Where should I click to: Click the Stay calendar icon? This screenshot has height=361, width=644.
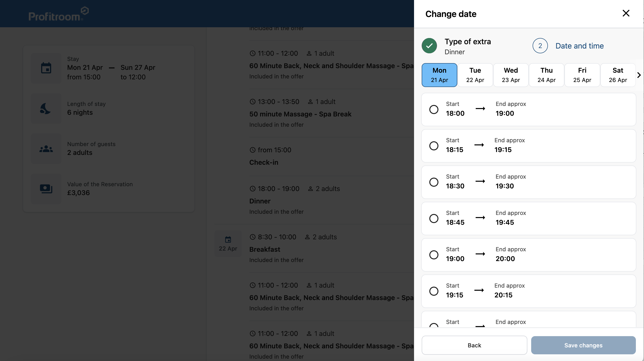[x=46, y=68]
